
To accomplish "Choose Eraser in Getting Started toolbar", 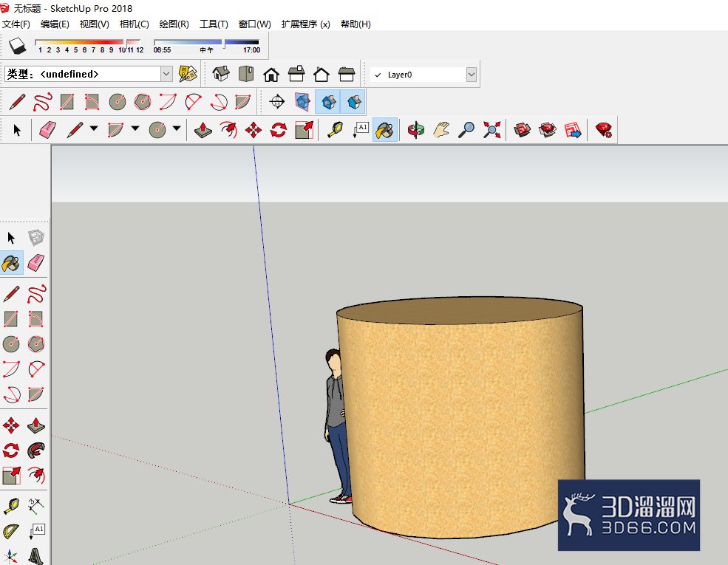I will [x=47, y=130].
